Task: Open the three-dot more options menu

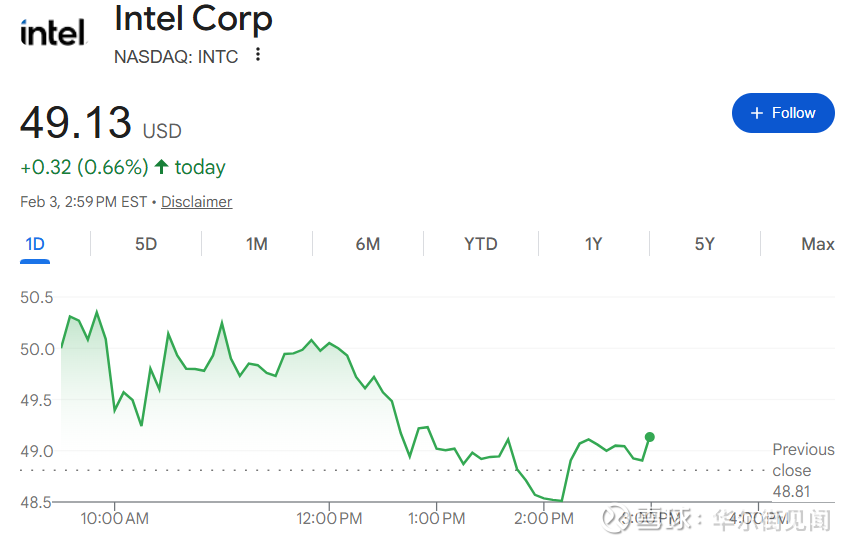Action: tap(258, 55)
